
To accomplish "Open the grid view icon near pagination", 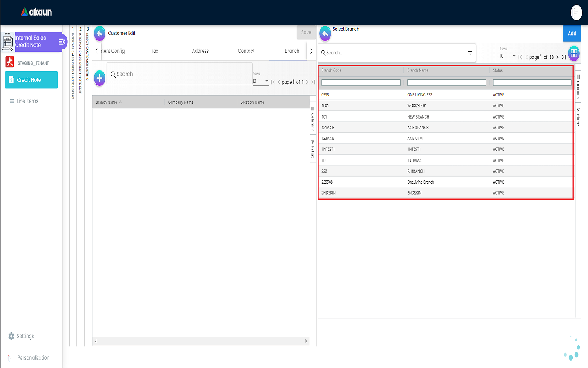I will pos(574,54).
